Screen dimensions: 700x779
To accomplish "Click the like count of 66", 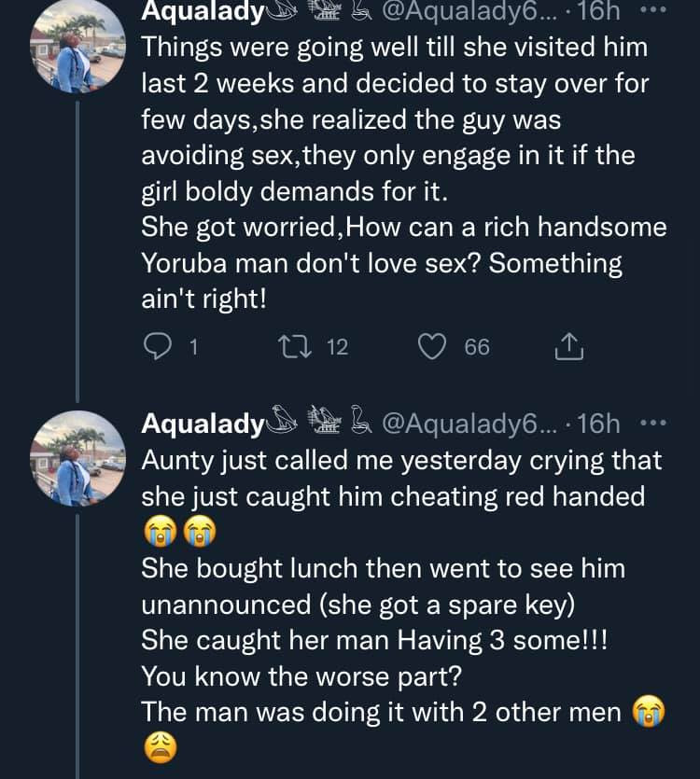I will pyautogui.click(x=476, y=347).
